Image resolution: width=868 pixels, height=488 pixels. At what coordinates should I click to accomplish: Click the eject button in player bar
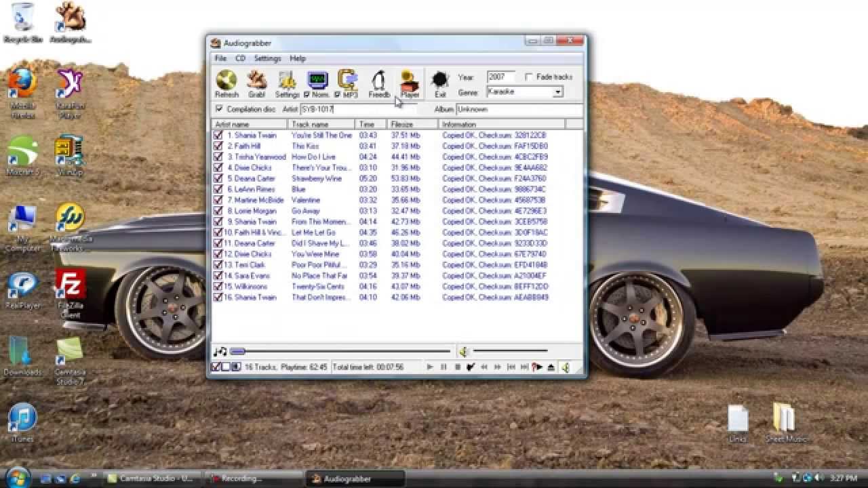[x=551, y=367]
